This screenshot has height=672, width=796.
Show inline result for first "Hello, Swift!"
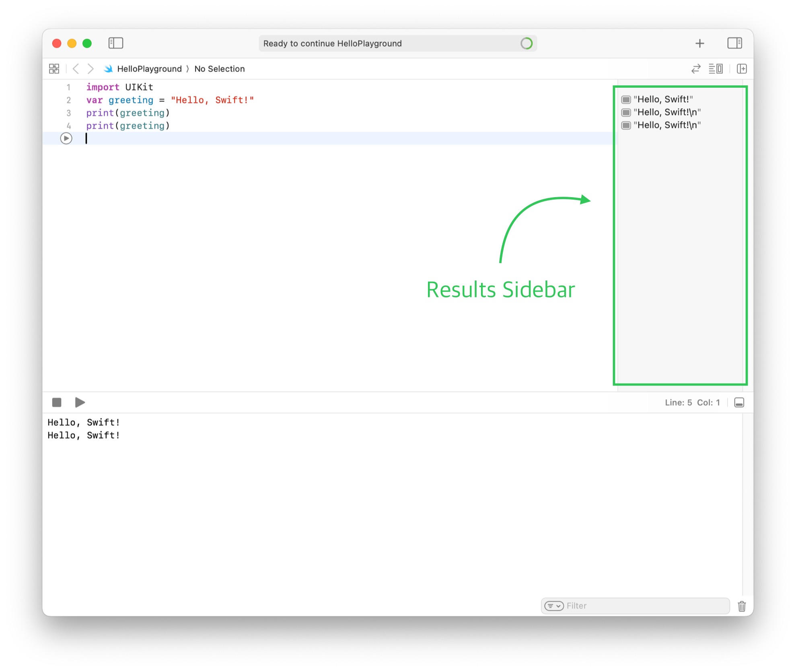click(626, 99)
